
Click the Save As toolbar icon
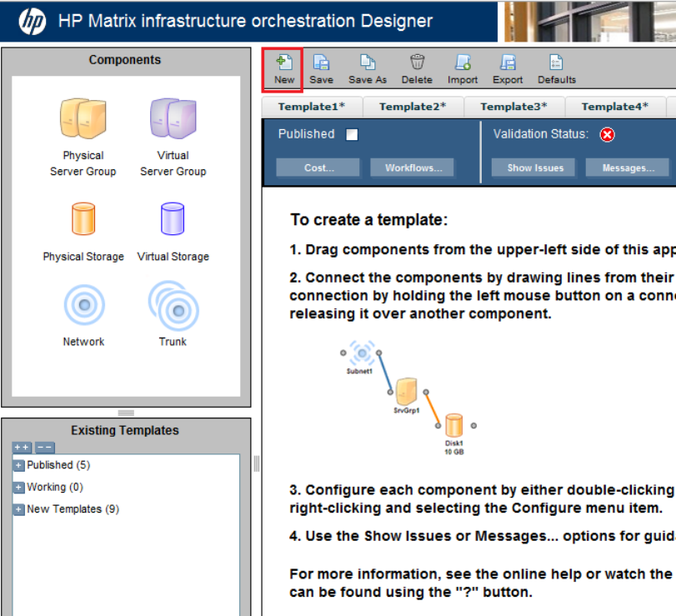click(367, 63)
